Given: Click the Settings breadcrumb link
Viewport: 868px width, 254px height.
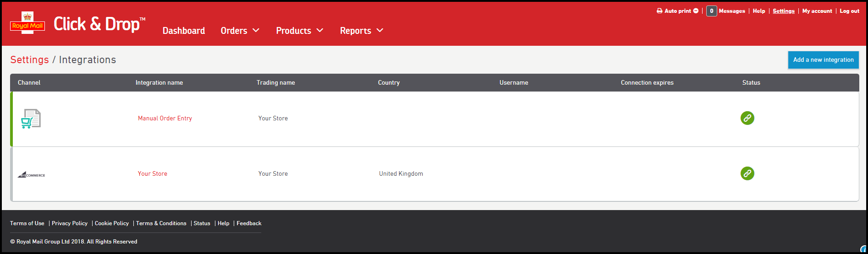Looking at the screenshot, I should click(x=29, y=60).
